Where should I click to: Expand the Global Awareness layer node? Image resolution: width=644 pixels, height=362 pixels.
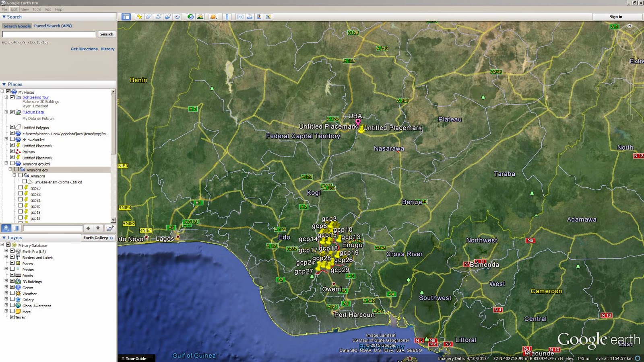click(6, 305)
